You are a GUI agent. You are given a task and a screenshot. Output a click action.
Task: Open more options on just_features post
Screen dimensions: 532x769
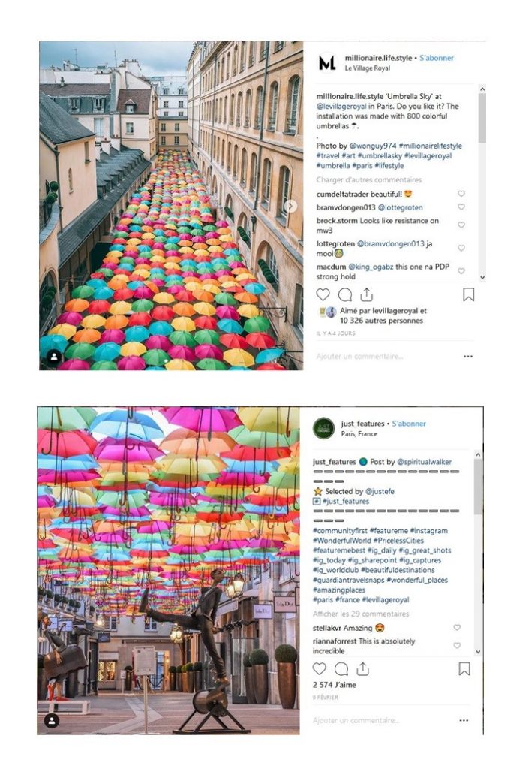(x=464, y=720)
